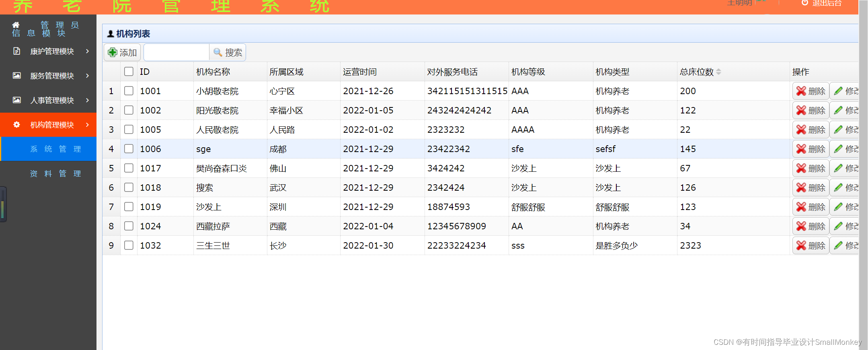Expand 康护管理模块 chevron arrow
This screenshot has width=868, height=350.
[87, 51]
